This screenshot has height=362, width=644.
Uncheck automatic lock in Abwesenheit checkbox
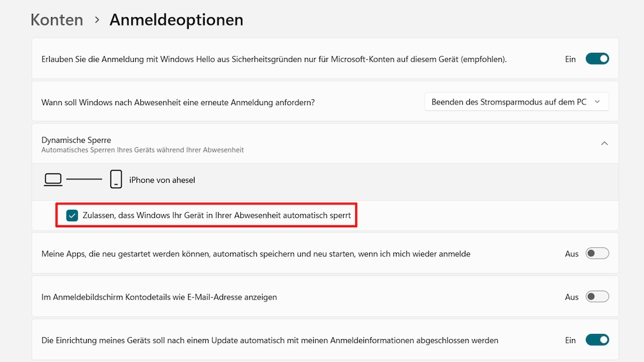pos(72,215)
